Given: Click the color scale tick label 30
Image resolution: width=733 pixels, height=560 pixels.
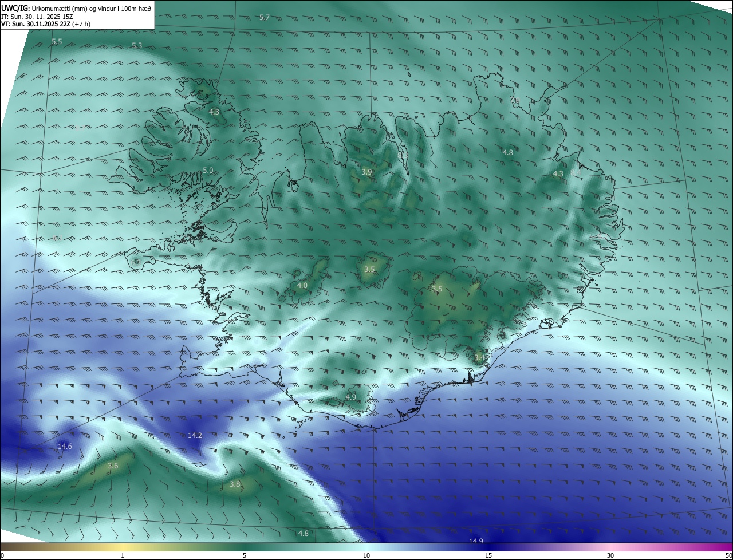Looking at the screenshot, I should pyautogui.click(x=610, y=555).
